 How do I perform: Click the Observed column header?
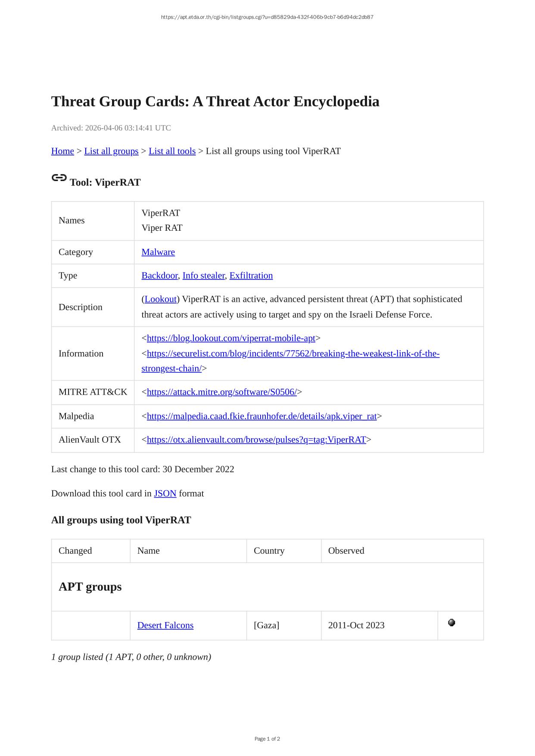(x=346, y=551)
